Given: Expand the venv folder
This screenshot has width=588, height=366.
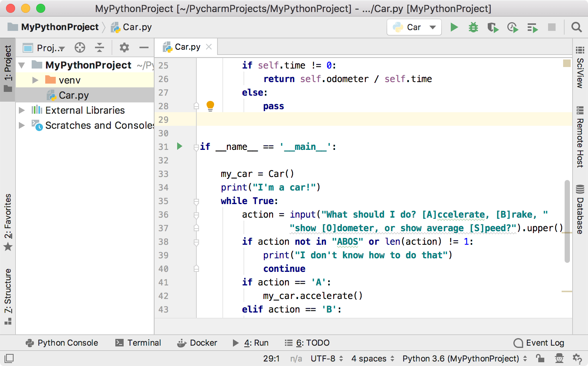Looking at the screenshot, I should point(35,80).
